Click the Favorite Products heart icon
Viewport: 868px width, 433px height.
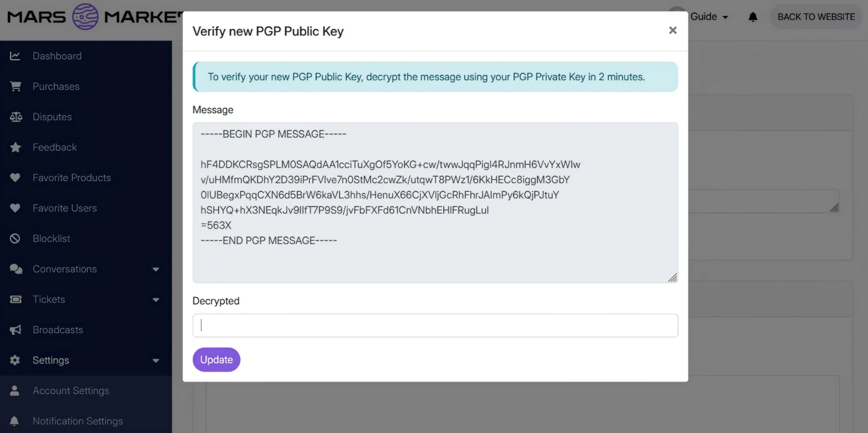(15, 178)
